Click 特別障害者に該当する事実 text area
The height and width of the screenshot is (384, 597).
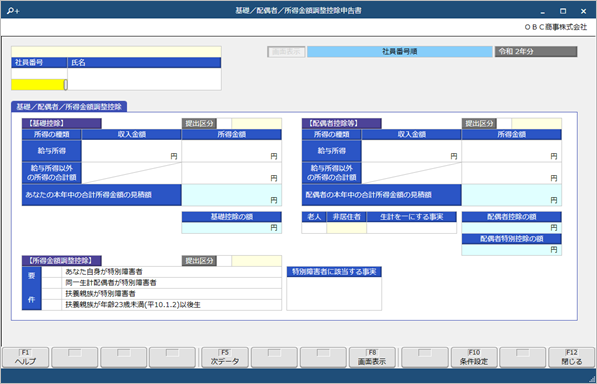334,293
